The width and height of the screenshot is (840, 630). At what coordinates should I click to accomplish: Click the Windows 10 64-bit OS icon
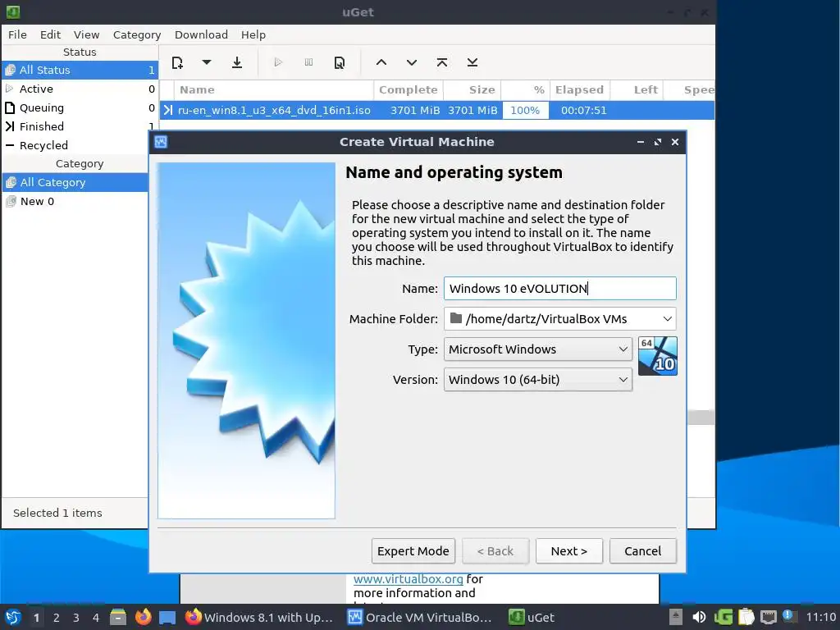coord(657,356)
